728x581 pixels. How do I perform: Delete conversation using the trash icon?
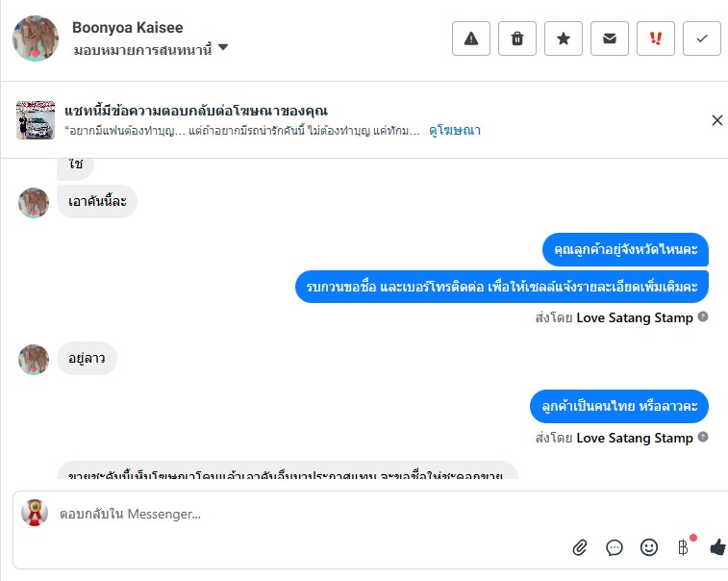(x=517, y=38)
